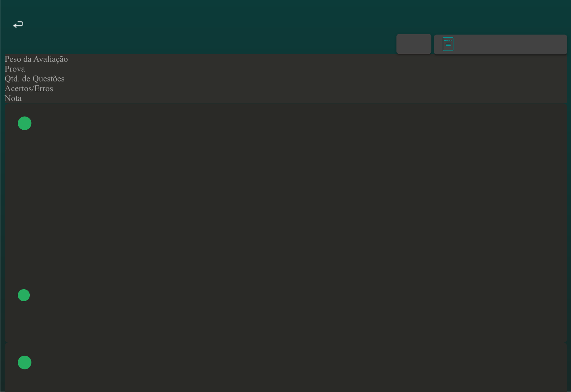Open the second evaluation card at the bottom
Viewport: 571px width, 392px height.
click(x=286, y=368)
